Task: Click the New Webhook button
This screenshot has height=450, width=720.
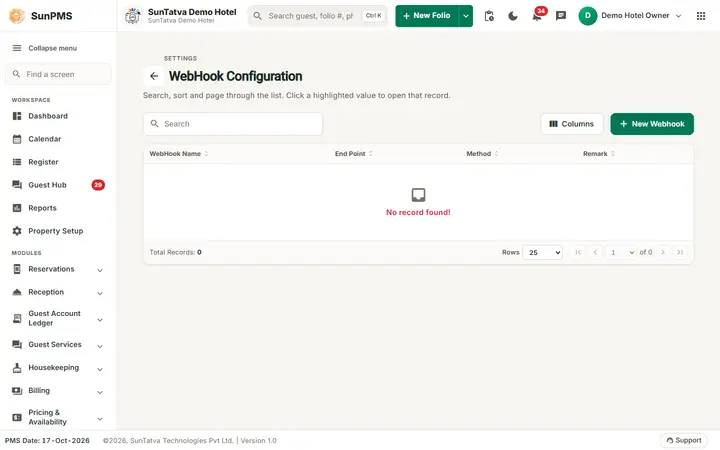Action: (652, 124)
